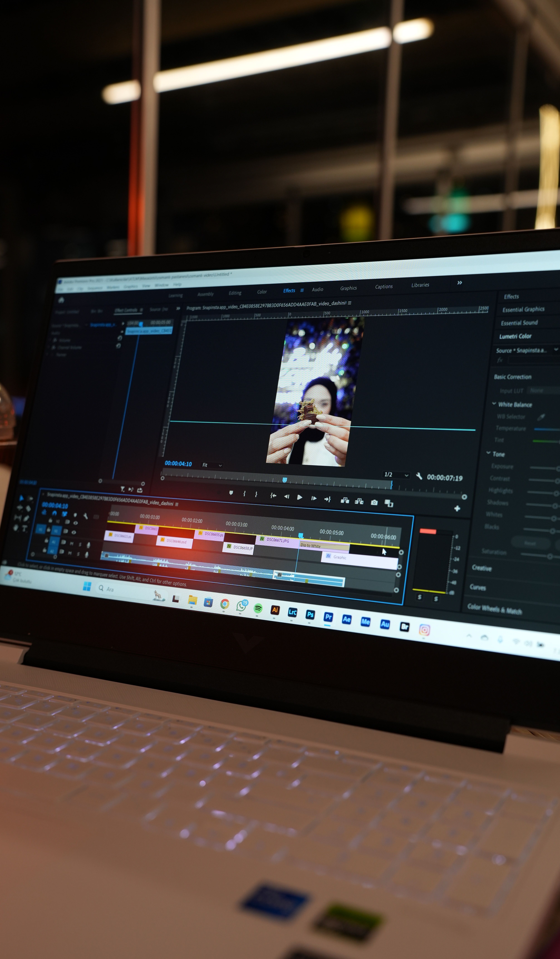The width and height of the screenshot is (560, 959).
Task: Mute audio track A2
Action: 70,553
